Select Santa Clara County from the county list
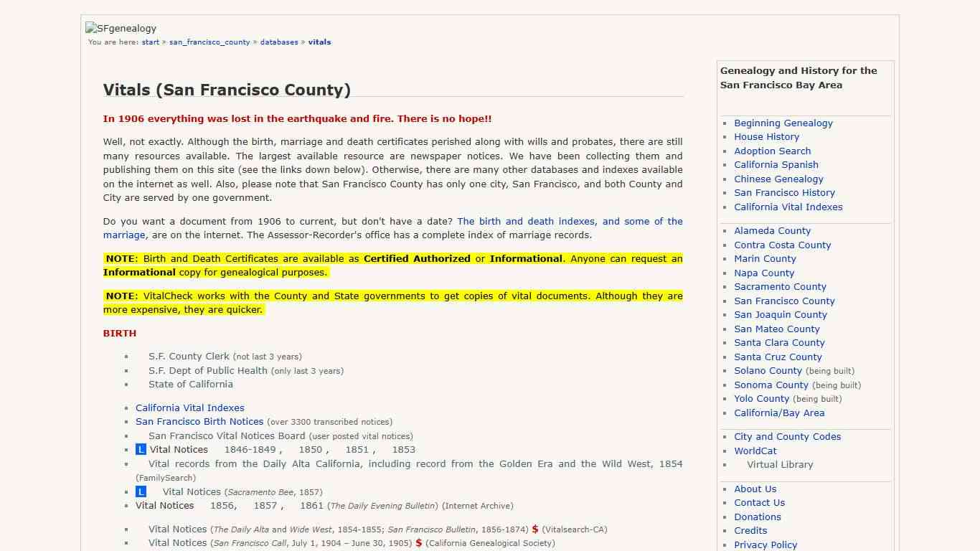 tap(779, 342)
